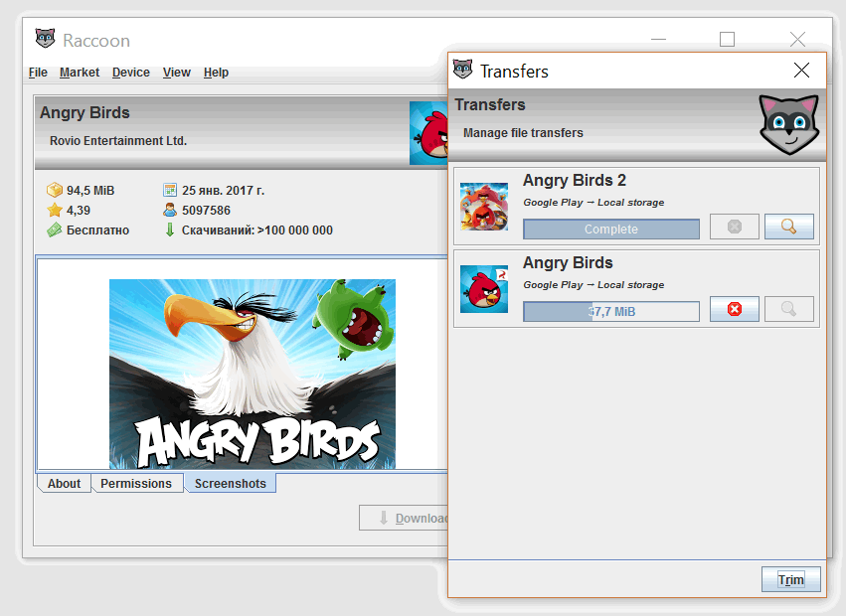Click the greyed magnifier for the Angry Birds transfer

coord(788,309)
